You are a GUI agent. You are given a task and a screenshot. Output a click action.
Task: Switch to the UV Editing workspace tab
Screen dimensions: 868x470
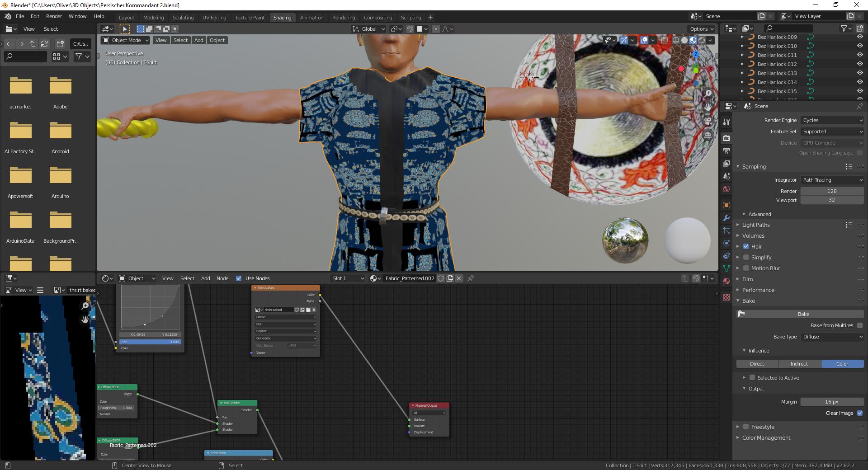click(x=214, y=18)
